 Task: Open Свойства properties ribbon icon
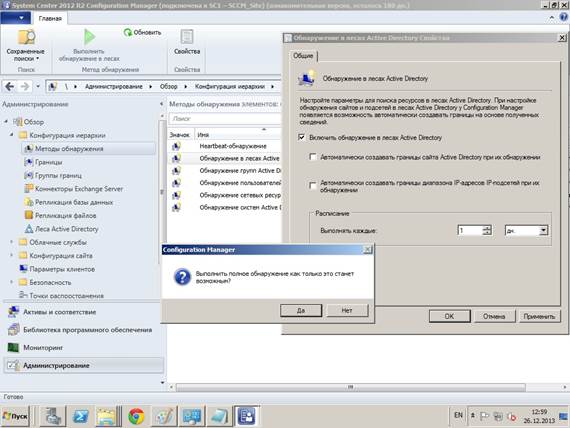[x=187, y=37]
